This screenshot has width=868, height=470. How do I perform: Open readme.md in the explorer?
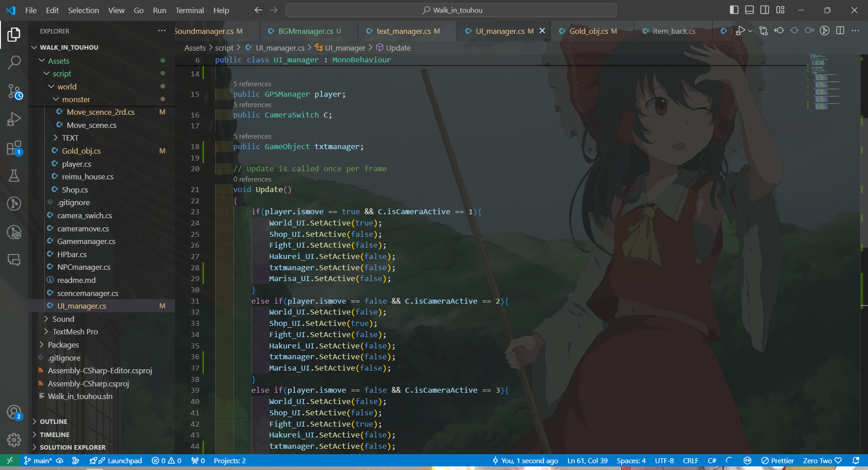point(76,280)
